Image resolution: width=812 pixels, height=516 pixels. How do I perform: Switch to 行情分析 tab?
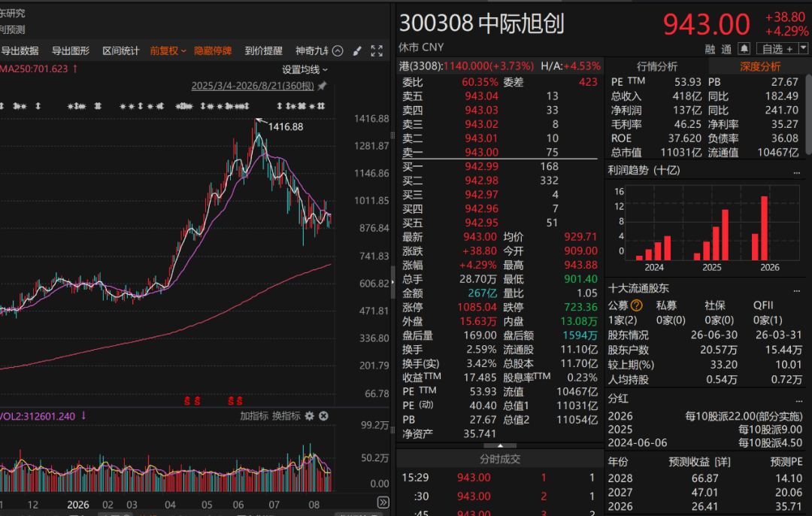657,66
